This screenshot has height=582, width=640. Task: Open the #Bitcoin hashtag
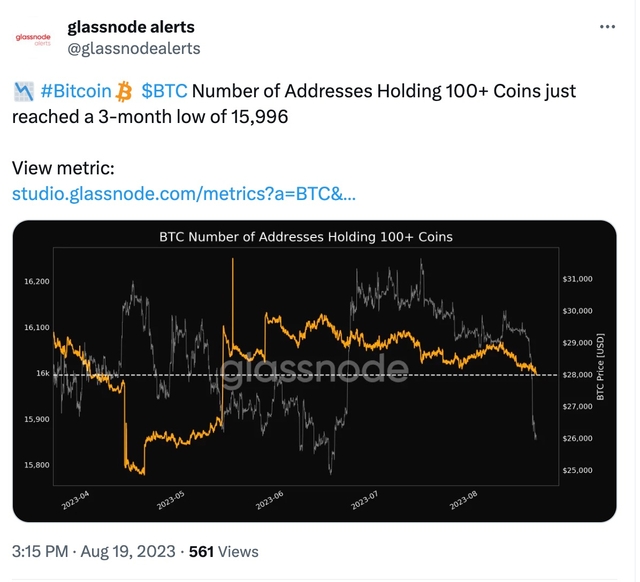coord(76,92)
